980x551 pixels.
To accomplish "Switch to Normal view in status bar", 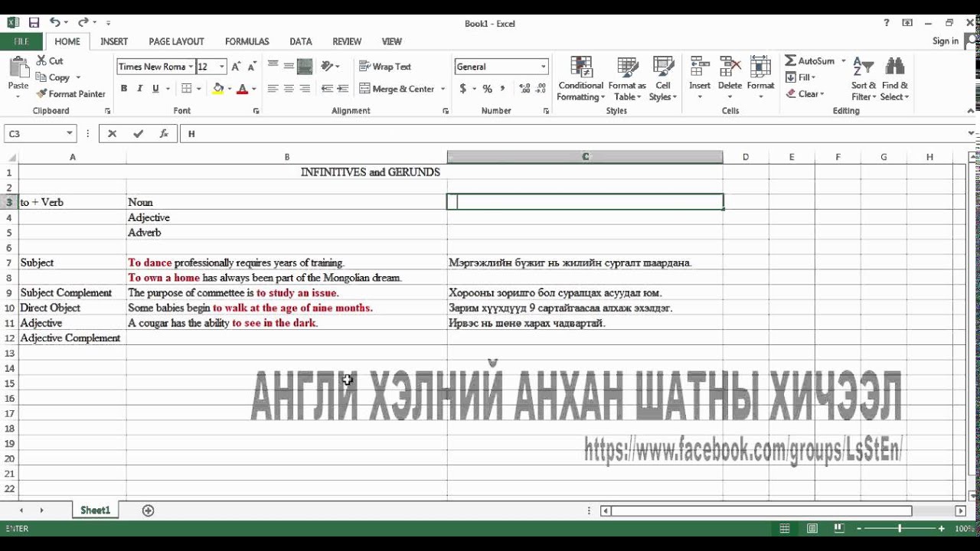I will tap(785, 529).
